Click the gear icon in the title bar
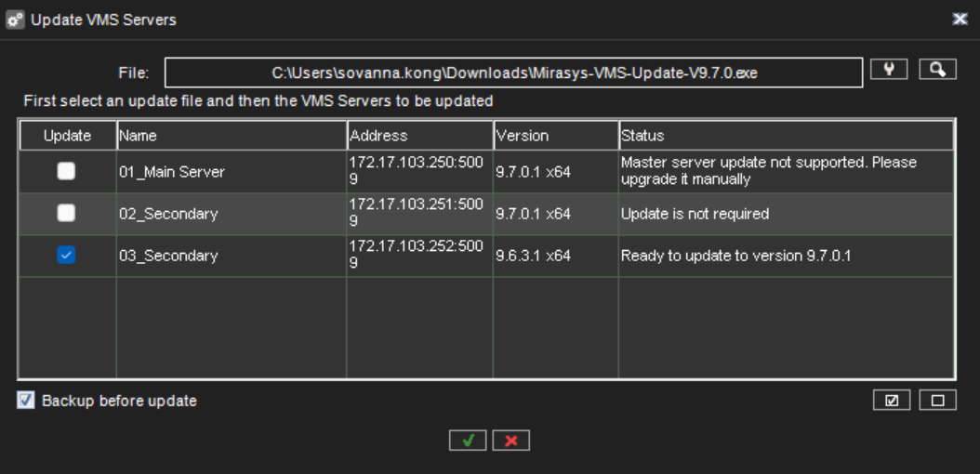The height and width of the screenshot is (474, 980). coord(15,19)
